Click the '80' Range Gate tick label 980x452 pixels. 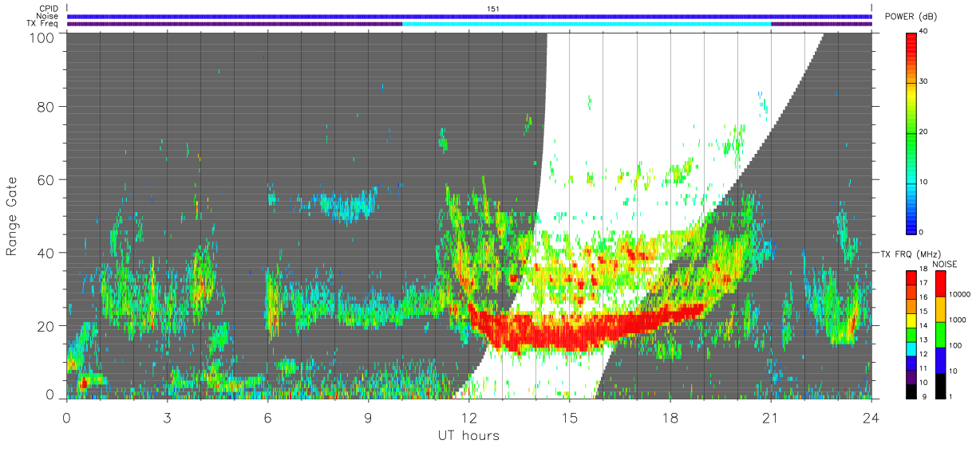(x=45, y=106)
